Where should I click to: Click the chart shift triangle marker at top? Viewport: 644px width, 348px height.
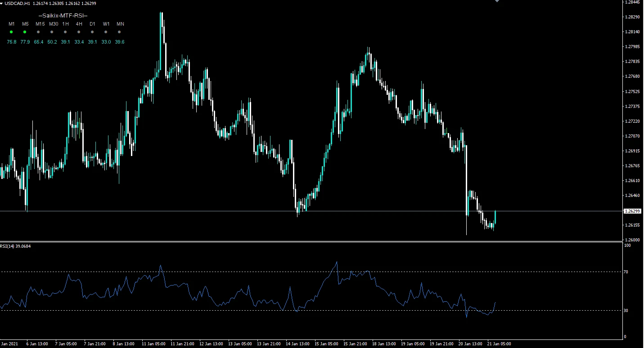pos(497,1)
